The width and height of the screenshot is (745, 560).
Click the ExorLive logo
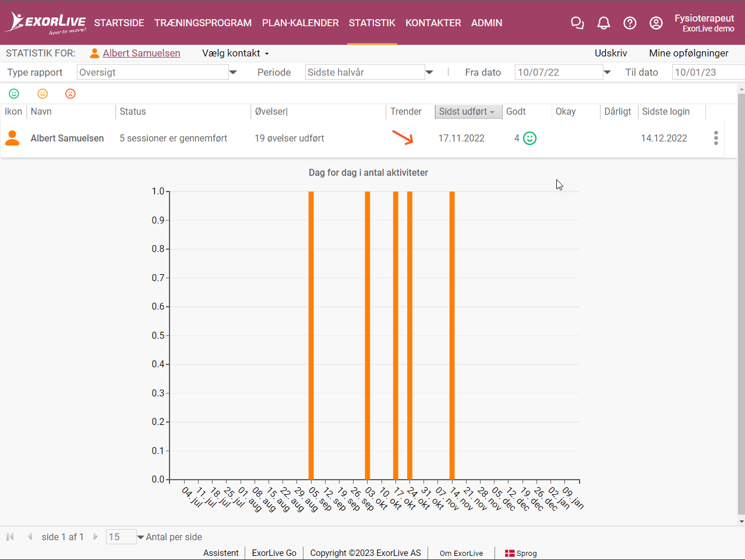click(46, 23)
